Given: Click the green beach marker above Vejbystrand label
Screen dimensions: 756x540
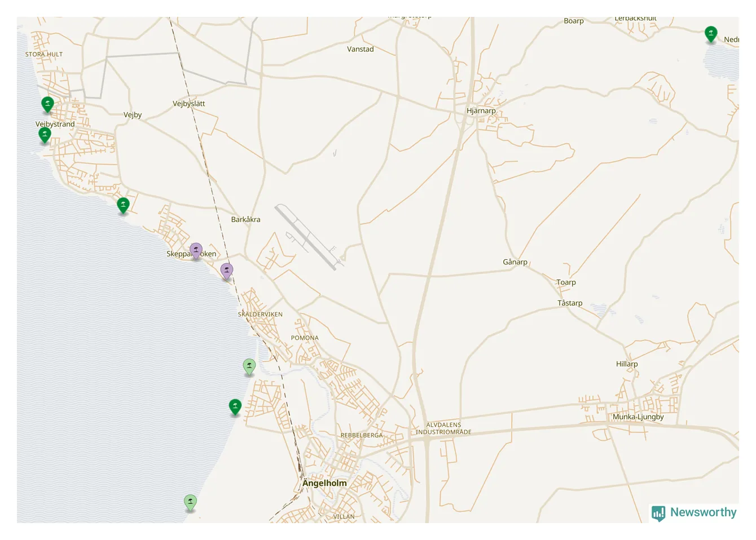Looking at the screenshot, I should [x=48, y=105].
